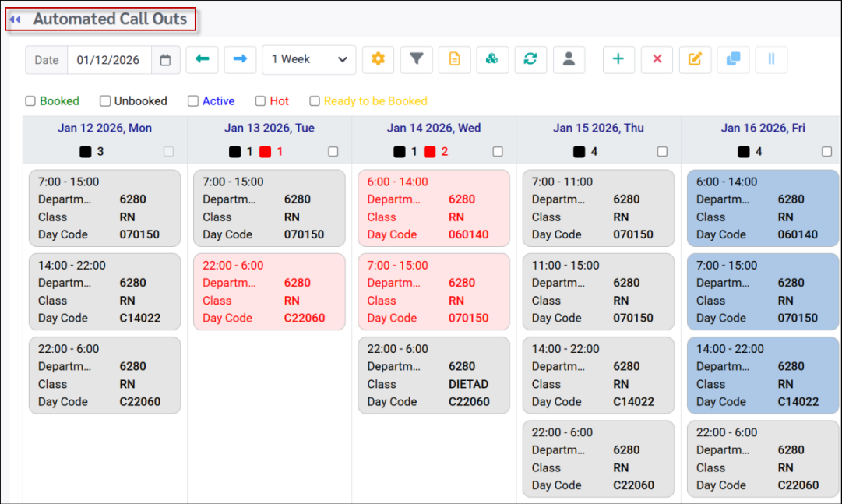
Task: Click the orange document report icon
Action: coord(454,60)
